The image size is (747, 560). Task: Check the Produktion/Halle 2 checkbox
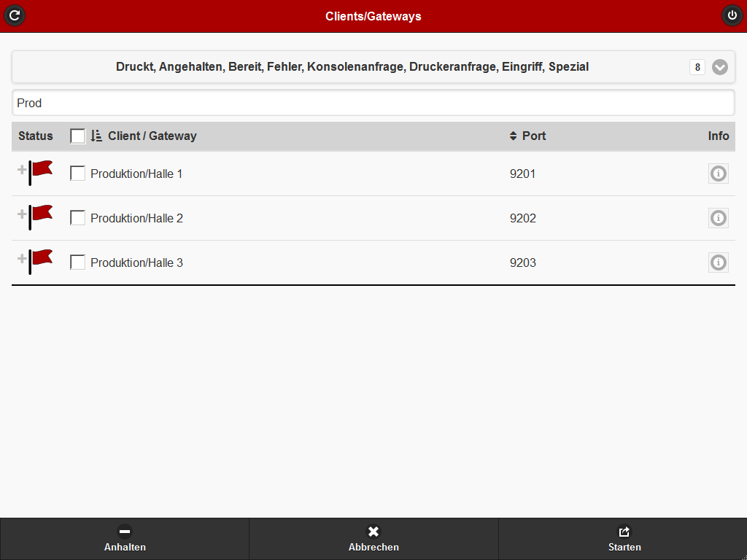pyautogui.click(x=78, y=218)
